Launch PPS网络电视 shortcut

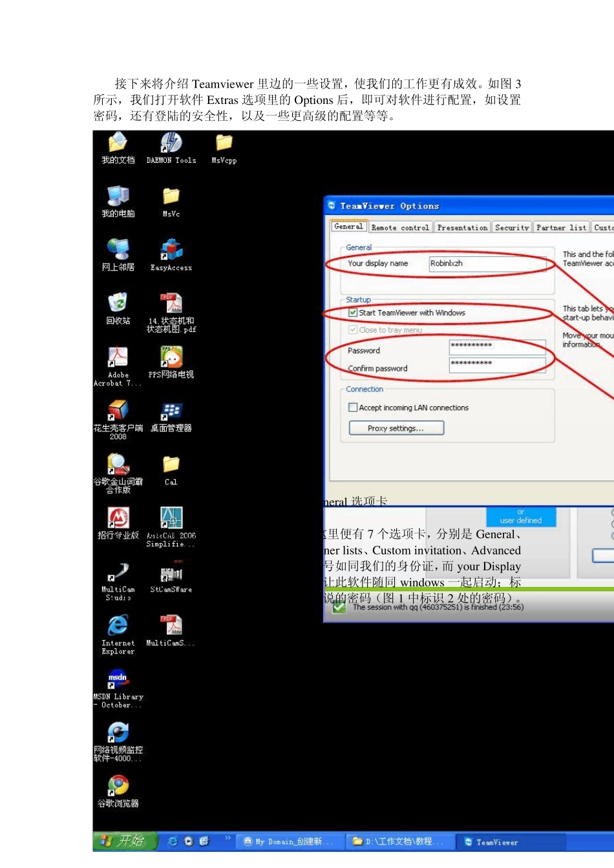pyautogui.click(x=171, y=362)
